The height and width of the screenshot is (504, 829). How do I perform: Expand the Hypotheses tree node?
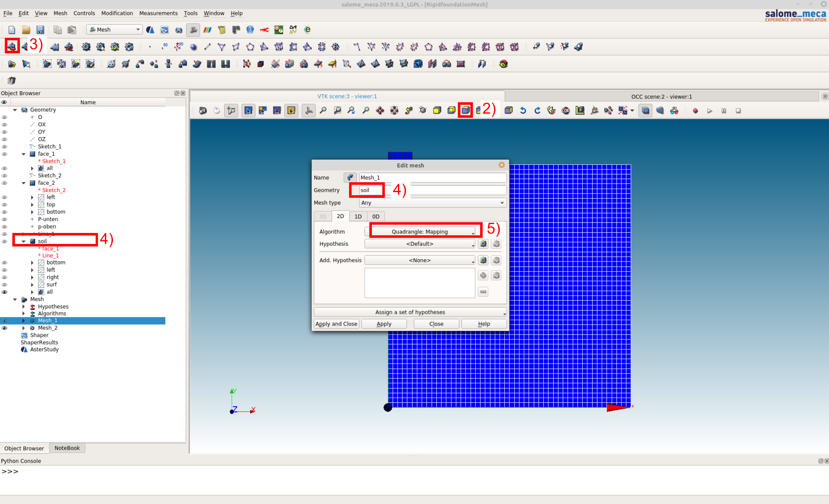coord(24,307)
